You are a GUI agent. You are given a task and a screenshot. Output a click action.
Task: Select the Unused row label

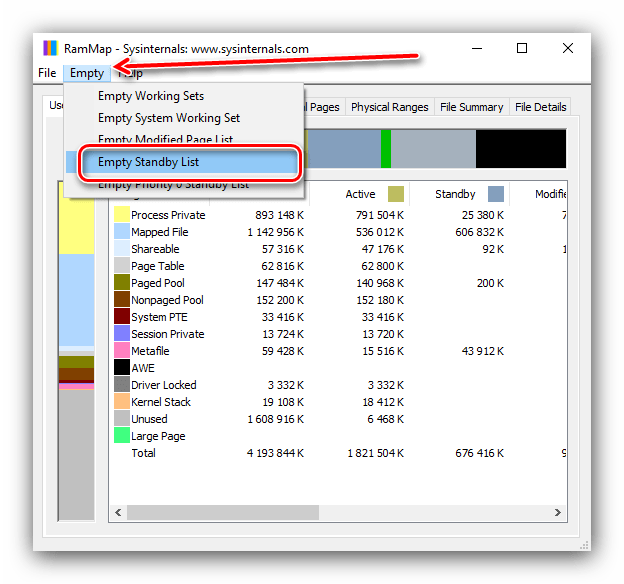coord(149,419)
